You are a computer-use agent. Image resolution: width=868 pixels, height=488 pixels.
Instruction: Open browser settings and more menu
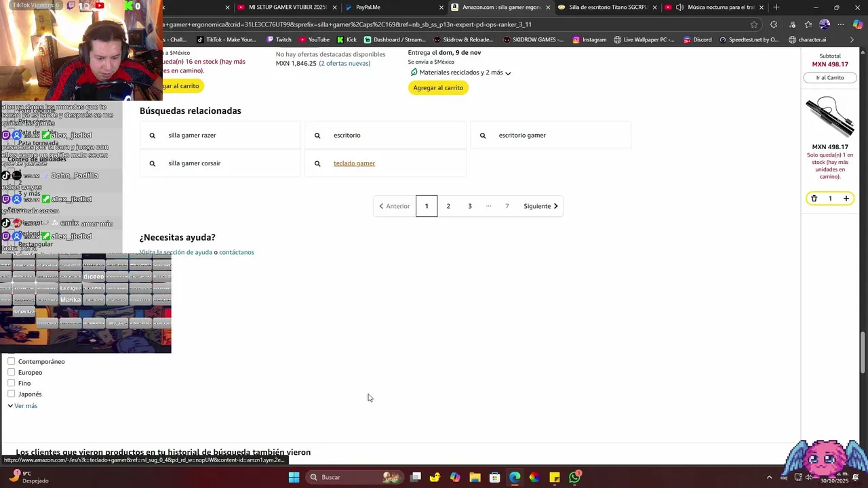tap(841, 24)
